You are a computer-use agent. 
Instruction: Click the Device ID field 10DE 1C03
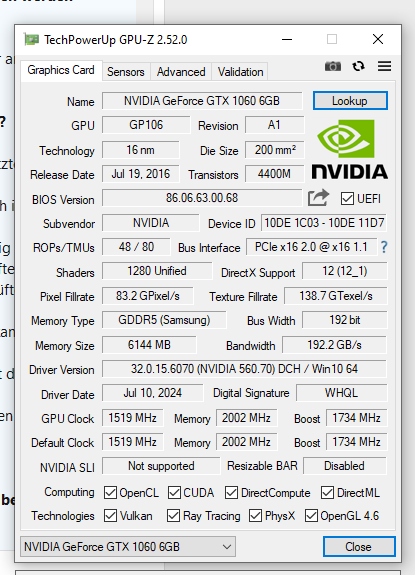324,223
